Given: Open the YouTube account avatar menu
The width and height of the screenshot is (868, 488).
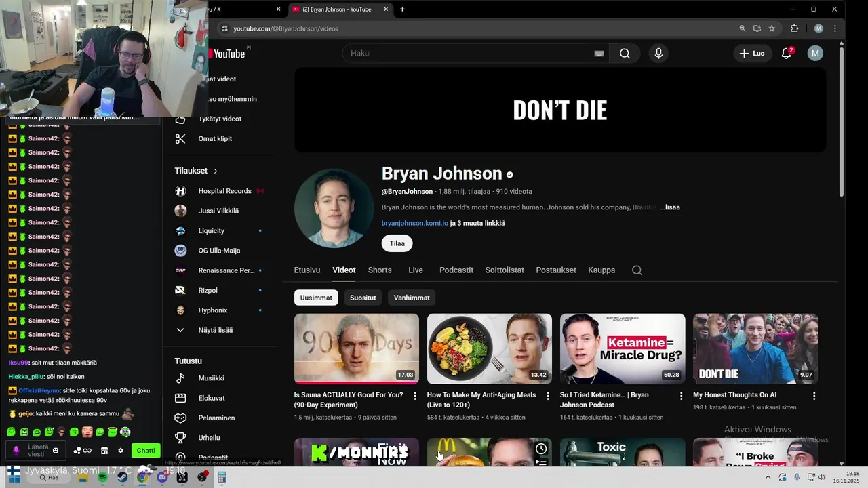Looking at the screenshot, I should (x=815, y=54).
